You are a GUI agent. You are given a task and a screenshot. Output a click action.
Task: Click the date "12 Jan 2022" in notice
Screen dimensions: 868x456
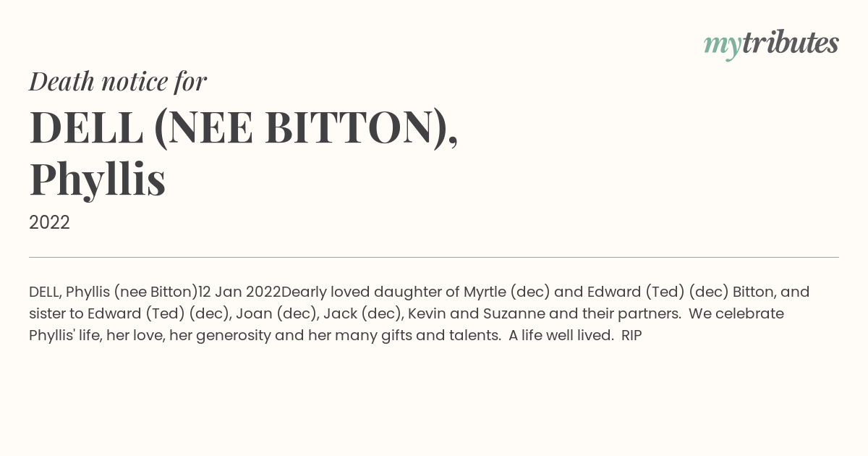pos(239,292)
